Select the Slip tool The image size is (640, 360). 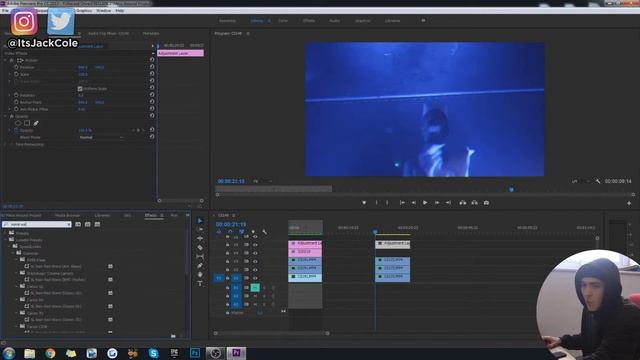click(200, 256)
